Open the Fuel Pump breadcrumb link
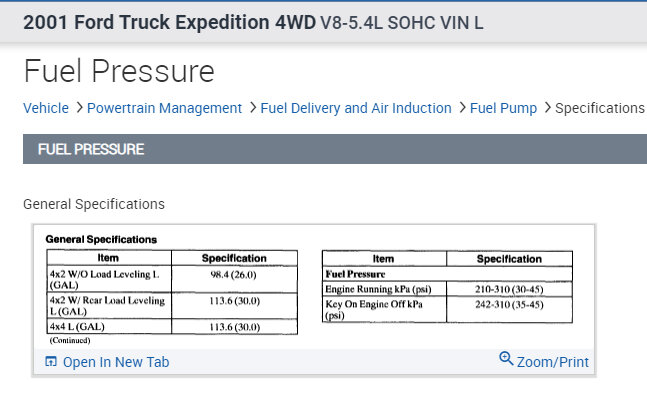 [503, 108]
